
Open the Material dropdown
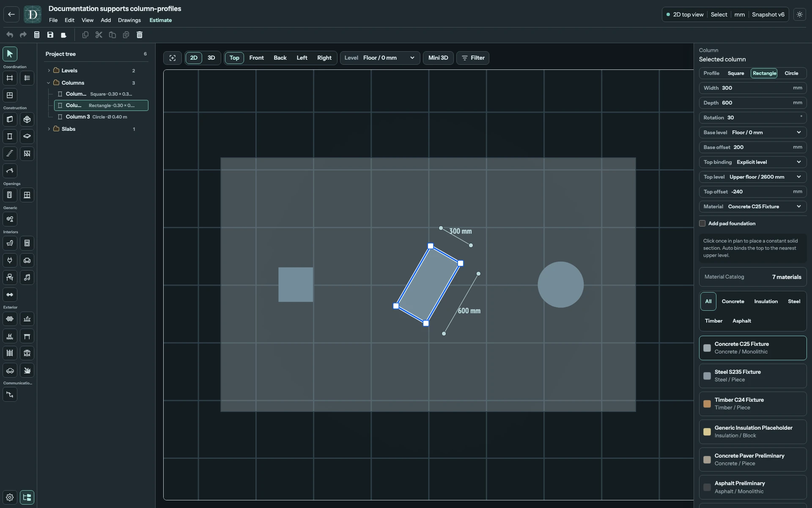tap(753, 207)
